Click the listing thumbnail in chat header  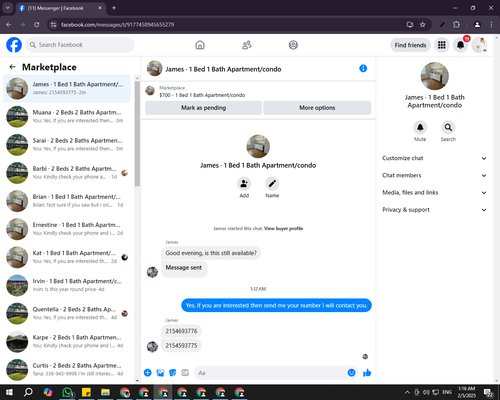click(155, 68)
